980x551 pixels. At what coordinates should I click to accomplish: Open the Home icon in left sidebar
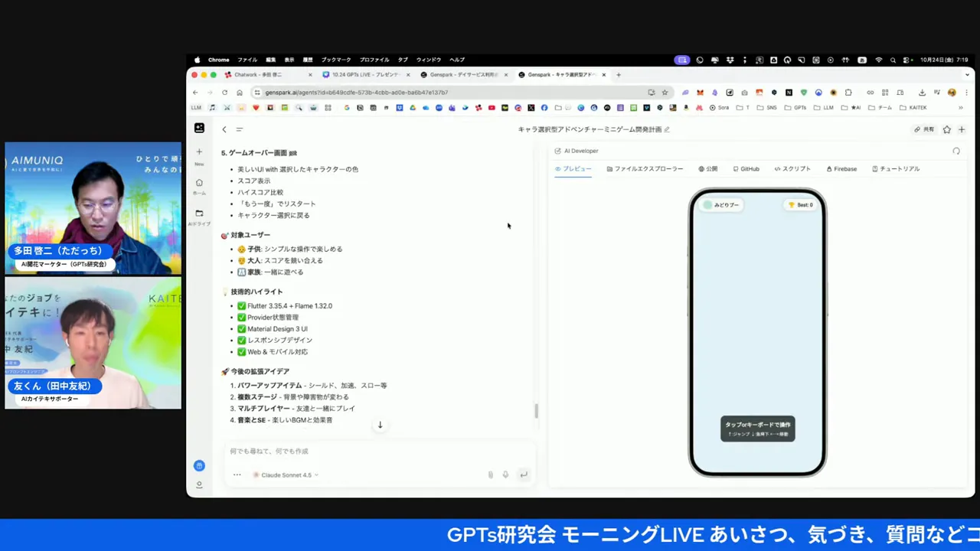(x=199, y=183)
